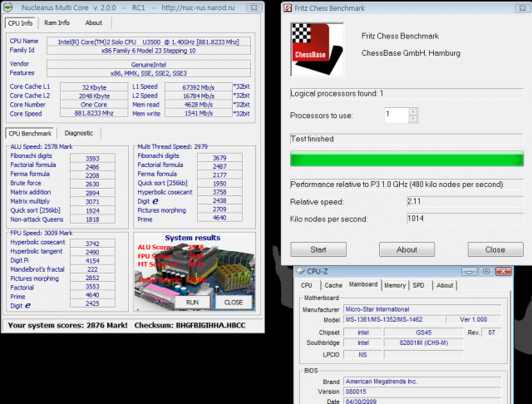This screenshot has height=404, width=532.
Task: Click the Checksum text in status bar
Action: [x=190, y=325]
